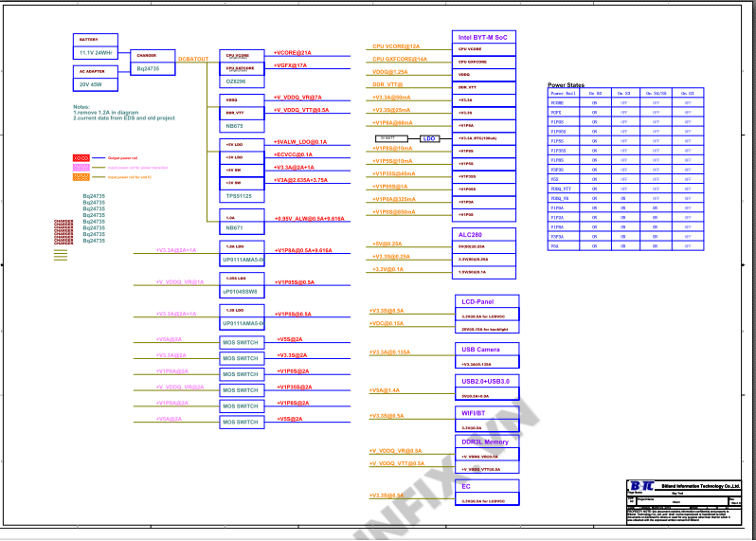756x541 pixels.
Task: Select the DDR3L Memory block header
Action: 484,442
